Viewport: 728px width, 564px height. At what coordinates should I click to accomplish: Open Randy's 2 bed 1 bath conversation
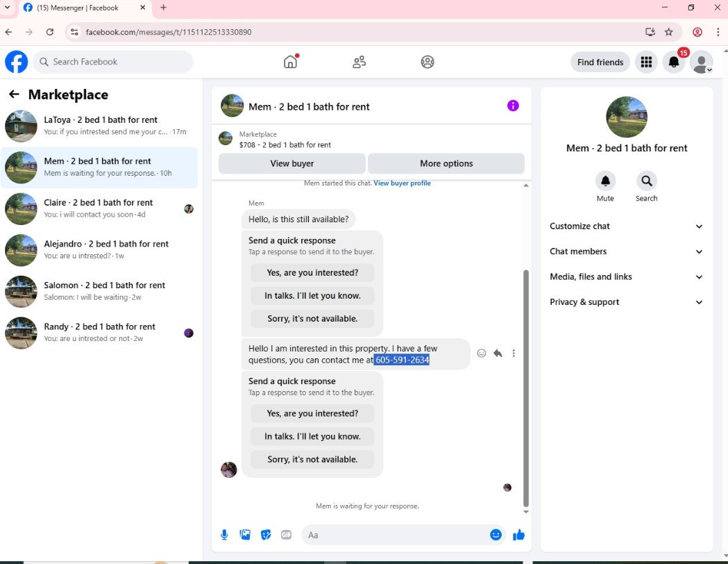[99, 333]
